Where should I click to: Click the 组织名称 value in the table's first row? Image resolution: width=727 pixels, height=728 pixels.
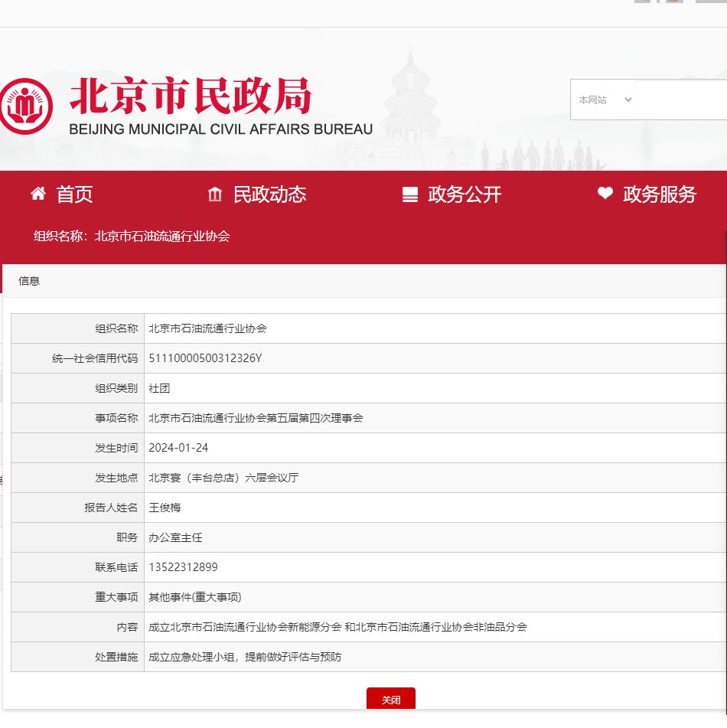208,328
